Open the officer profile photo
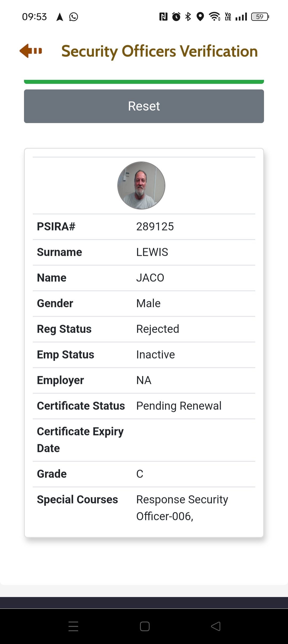This screenshot has width=288, height=644. pyautogui.click(x=141, y=186)
